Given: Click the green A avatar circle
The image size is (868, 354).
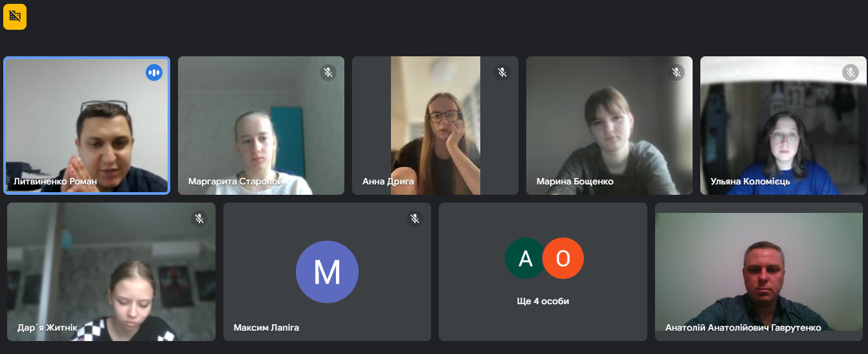Looking at the screenshot, I should (x=526, y=258).
